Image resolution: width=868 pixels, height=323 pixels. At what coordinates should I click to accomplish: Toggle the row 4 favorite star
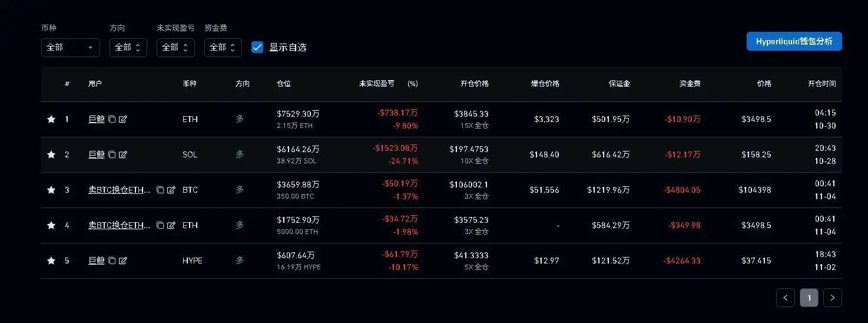click(51, 225)
